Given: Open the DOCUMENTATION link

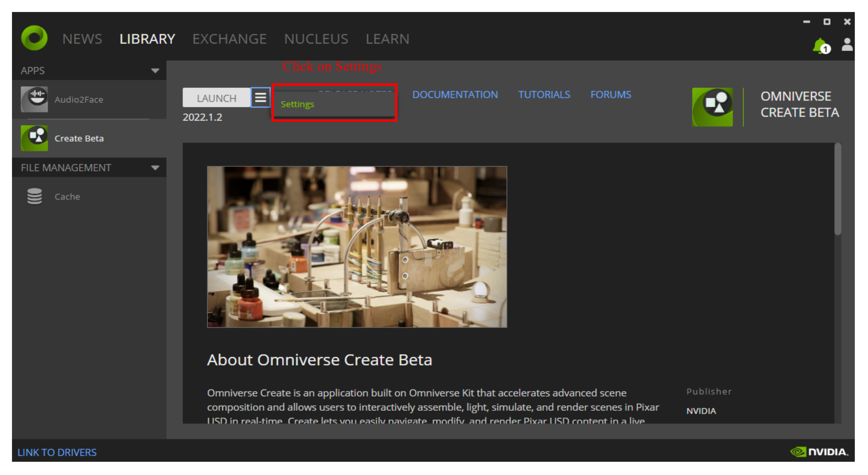Looking at the screenshot, I should [x=456, y=95].
